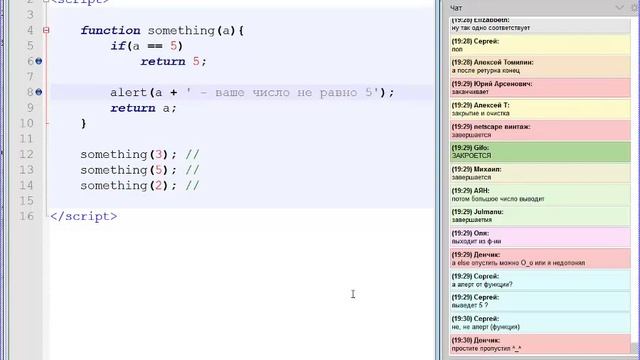640x360 pixels.
Task: Click line number 11 in the gutter
Action: [26, 139]
